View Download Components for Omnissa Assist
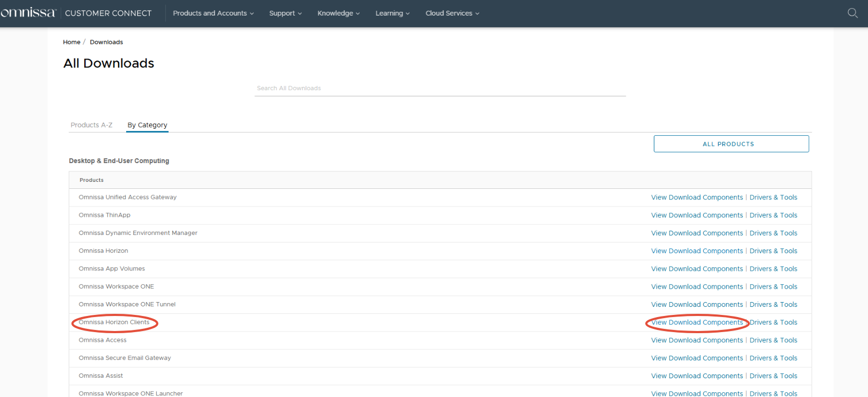This screenshot has height=397, width=868. click(697, 376)
